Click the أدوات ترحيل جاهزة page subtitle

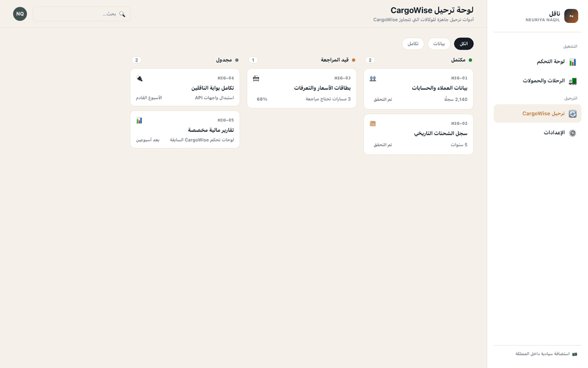pyautogui.click(x=424, y=20)
